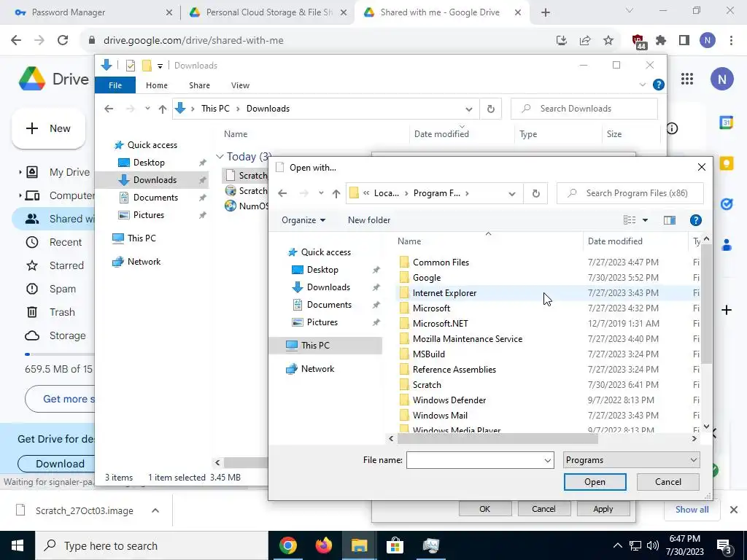Select Pictures in dialog navigation pane
Viewport: 747px width, 560px height.
coord(322,322)
